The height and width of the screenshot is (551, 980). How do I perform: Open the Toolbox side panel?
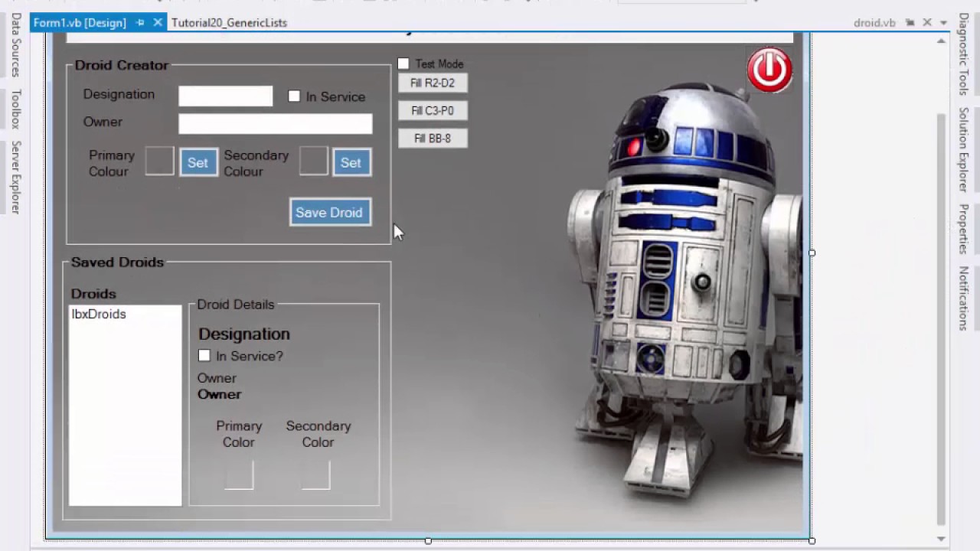[x=15, y=109]
